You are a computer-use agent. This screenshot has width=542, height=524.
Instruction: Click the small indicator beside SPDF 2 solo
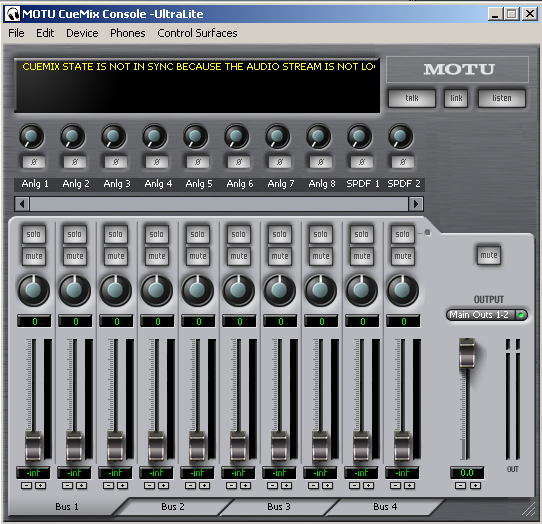(x=427, y=233)
